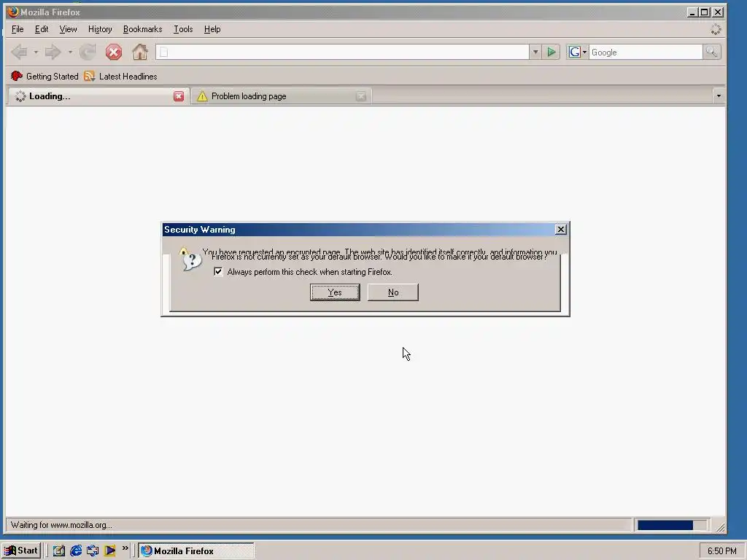Open the File menu
Image resolution: width=747 pixels, height=560 pixels.
click(x=18, y=29)
